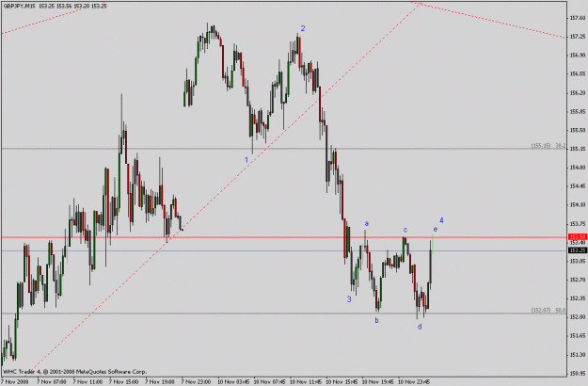Click the 152.70 price axis label
The height and width of the screenshot is (386, 588).
point(578,280)
